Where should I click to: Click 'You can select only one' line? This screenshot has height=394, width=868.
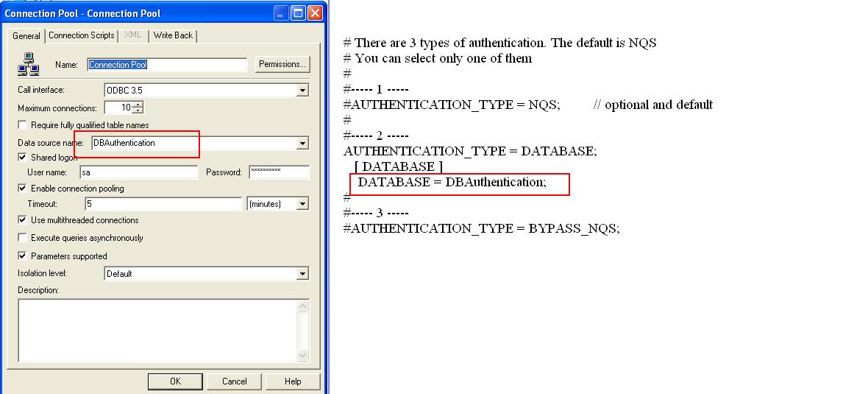(438, 58)
